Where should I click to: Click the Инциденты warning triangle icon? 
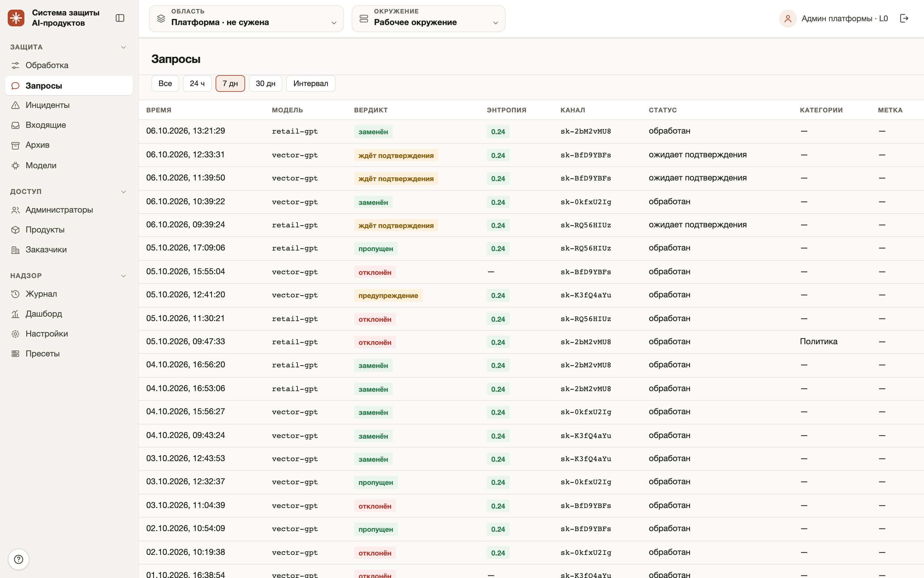[x=15, y=105]
